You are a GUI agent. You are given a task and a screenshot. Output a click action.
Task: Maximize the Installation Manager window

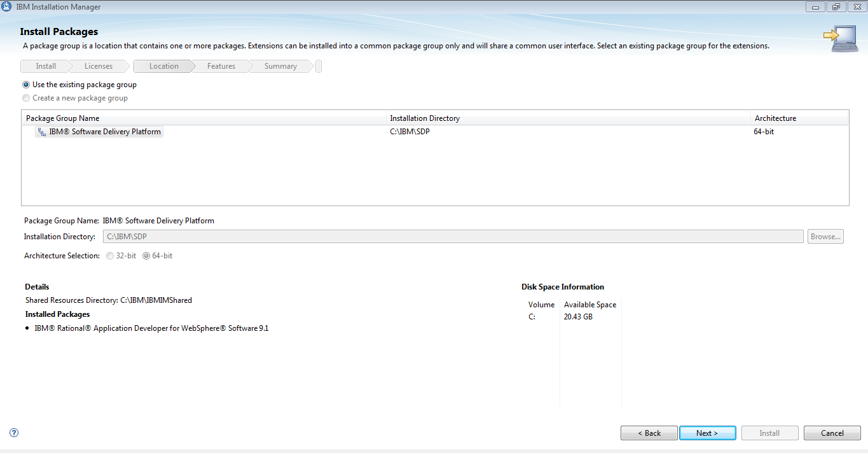(x=836, y=7)
